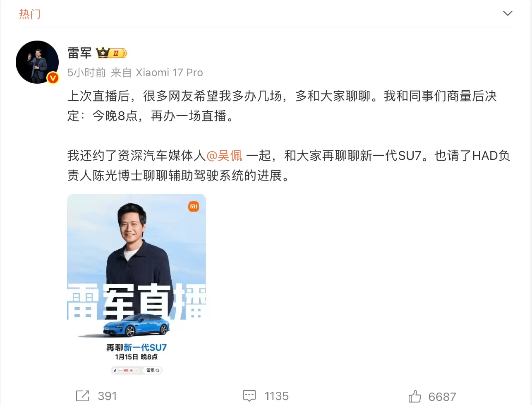Open the comments speech bubble icon

click(x=249, y=396)
